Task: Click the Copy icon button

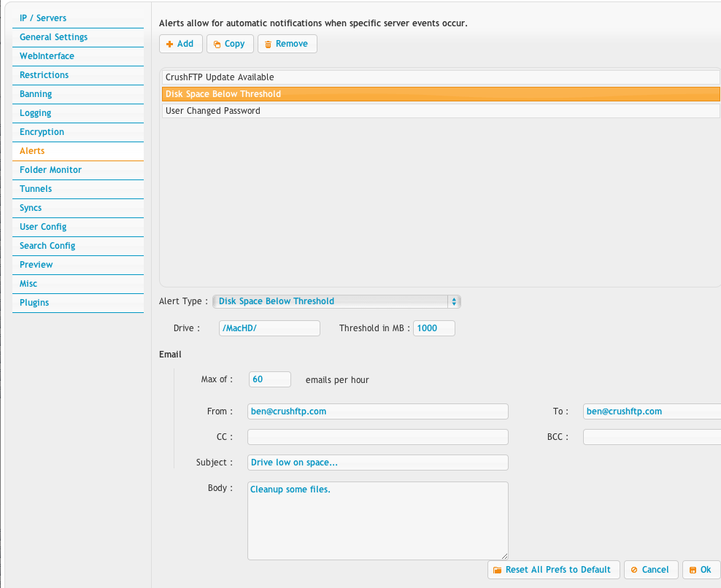Action: pos(217,45)
